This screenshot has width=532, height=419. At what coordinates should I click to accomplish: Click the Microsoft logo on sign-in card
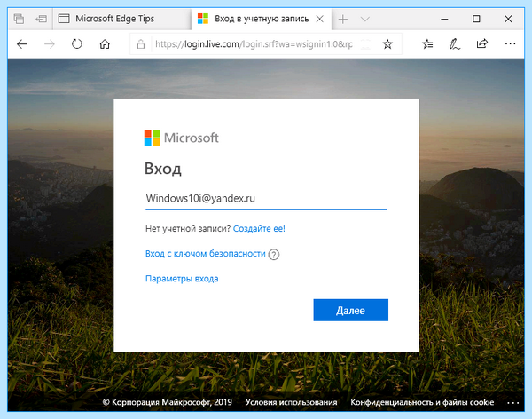(182, 138)
